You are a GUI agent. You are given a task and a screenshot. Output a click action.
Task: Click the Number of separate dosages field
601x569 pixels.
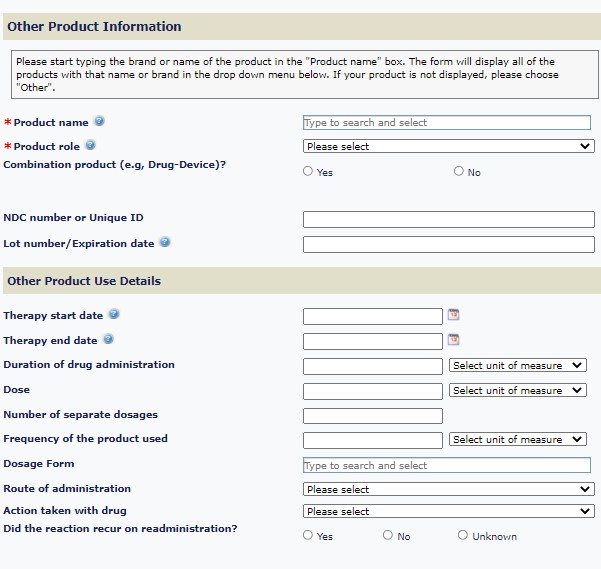(x=372, y=415)
